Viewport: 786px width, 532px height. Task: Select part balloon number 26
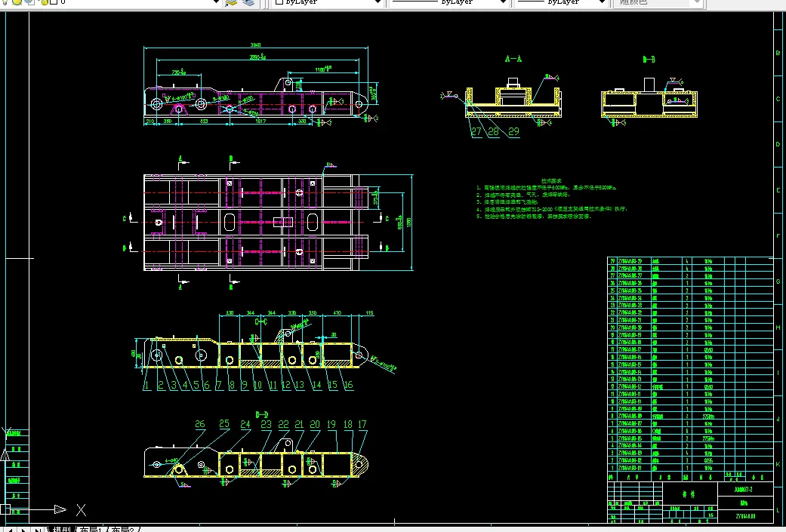[x=200, y=424]
